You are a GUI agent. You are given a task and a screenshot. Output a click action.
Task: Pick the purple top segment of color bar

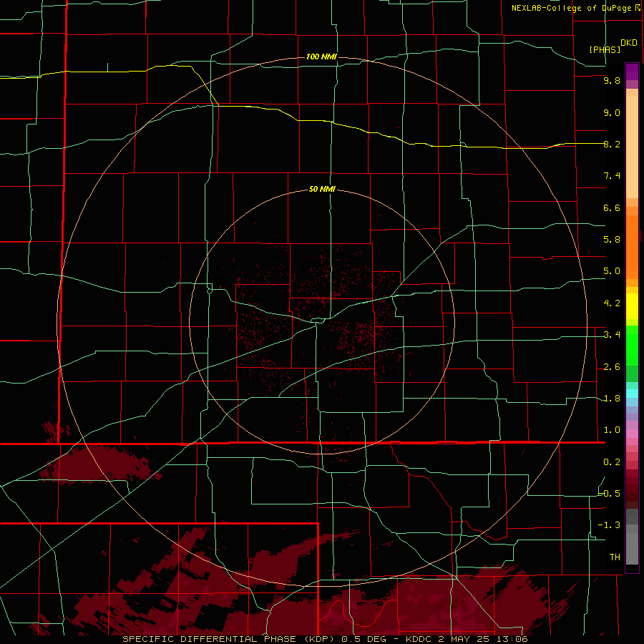(x=632, y=72)
